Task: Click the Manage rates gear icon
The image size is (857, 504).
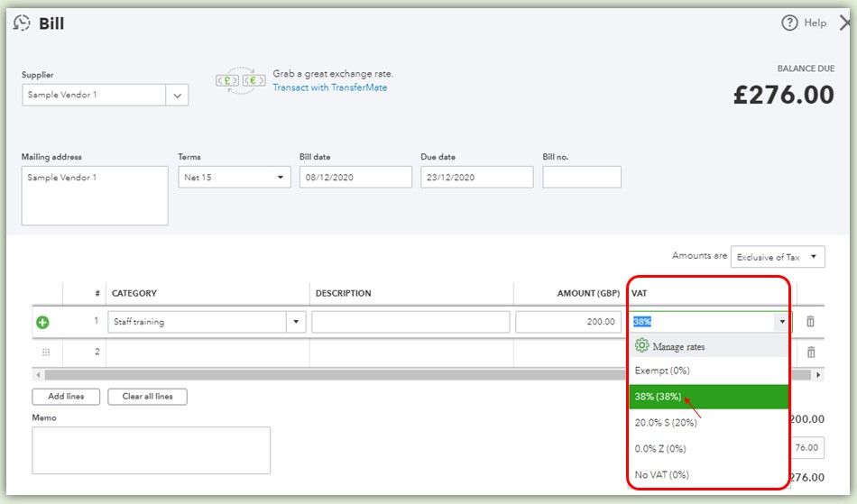Action: click(641, 345)
